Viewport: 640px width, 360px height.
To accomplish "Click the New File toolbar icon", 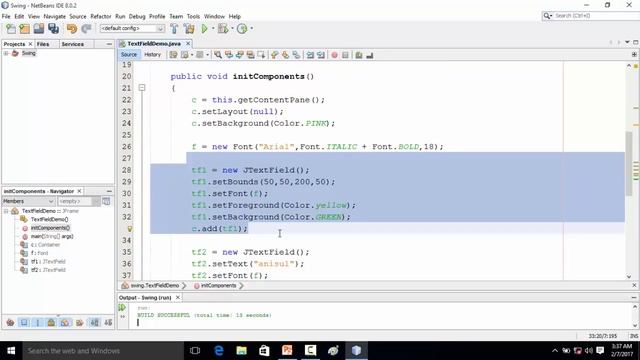I will pyautogui.click(x=11, y=29).
